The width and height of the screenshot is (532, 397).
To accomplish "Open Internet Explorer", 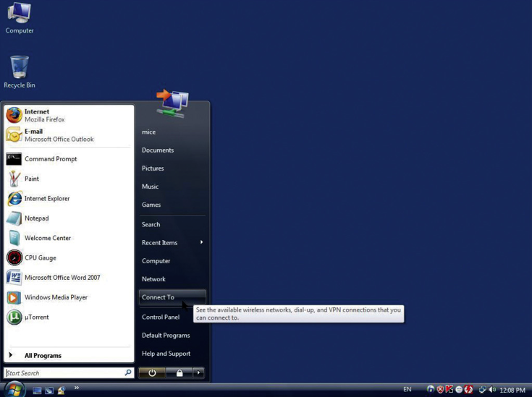I will click(69, 198).
